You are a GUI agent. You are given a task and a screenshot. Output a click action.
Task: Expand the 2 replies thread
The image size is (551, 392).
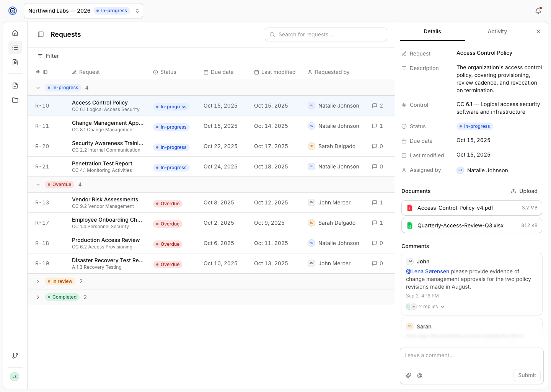click(x=425, y=307)
